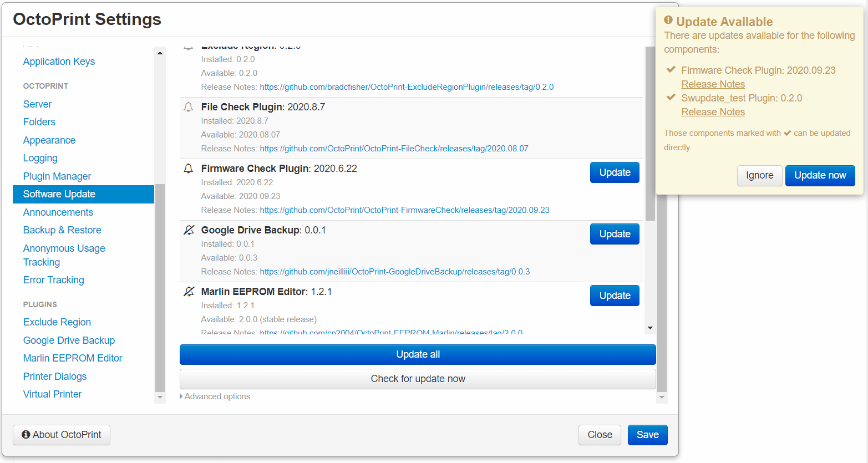This screenshot has width=868, height=463.
Task: Close the settings dialog
Action: (x=600, y=435)
